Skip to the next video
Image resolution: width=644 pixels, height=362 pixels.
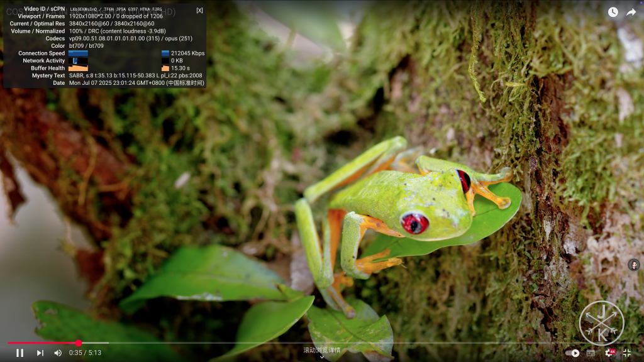pyautogui.click(x=40, y=353)
